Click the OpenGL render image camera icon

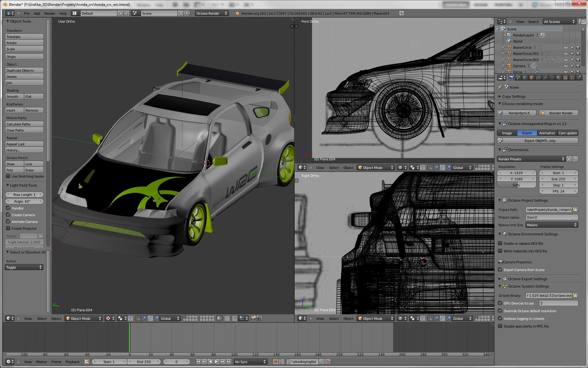[x=253, y=319]
